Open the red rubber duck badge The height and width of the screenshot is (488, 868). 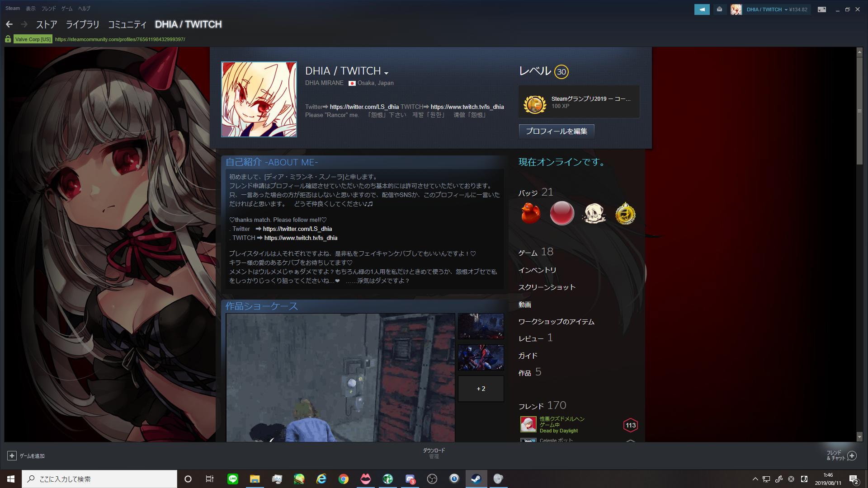tap(530, 213)
